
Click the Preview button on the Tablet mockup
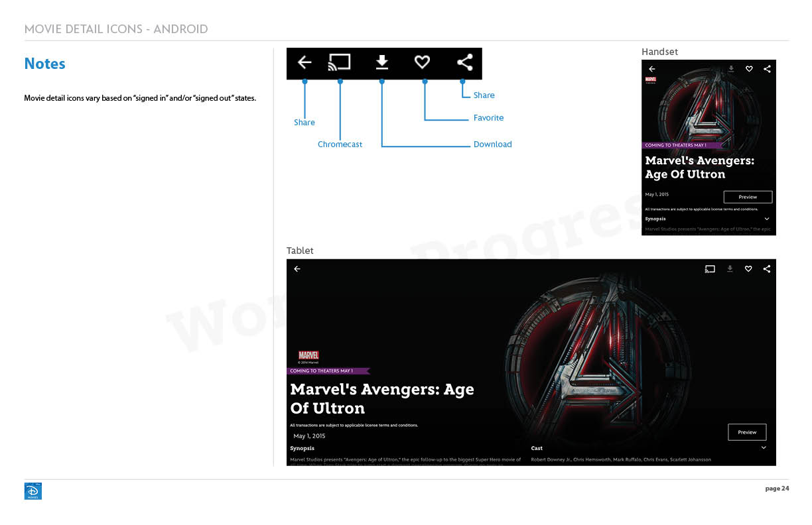tap(747, 432)
